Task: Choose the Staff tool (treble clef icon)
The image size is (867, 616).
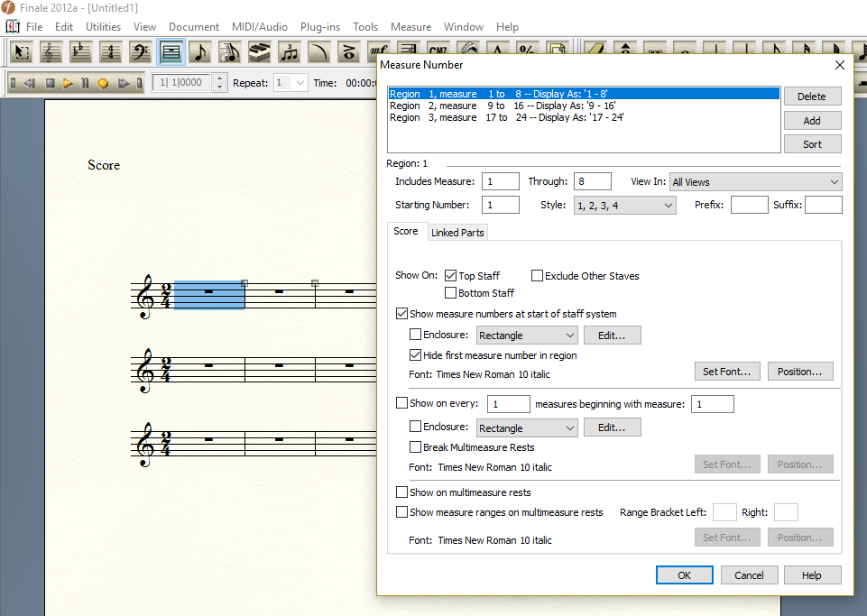Action: [x=51, y=52]
